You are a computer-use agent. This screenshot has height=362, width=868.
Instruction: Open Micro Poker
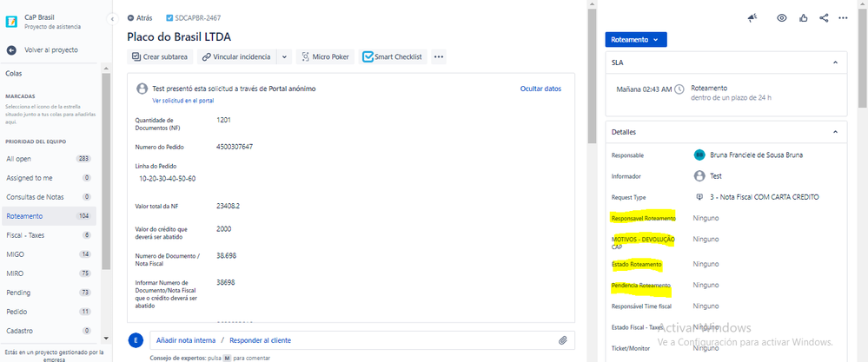[x=326, y=56]
